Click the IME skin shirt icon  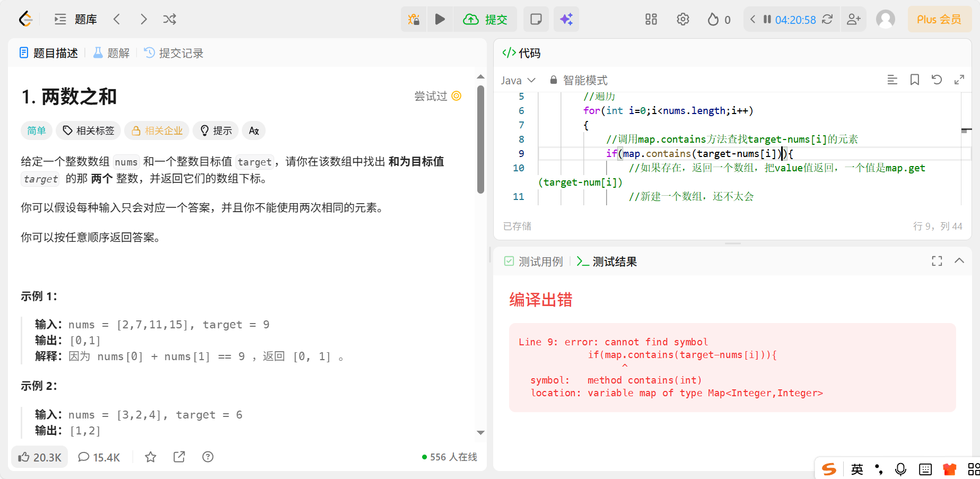click(x=950, y=469)
